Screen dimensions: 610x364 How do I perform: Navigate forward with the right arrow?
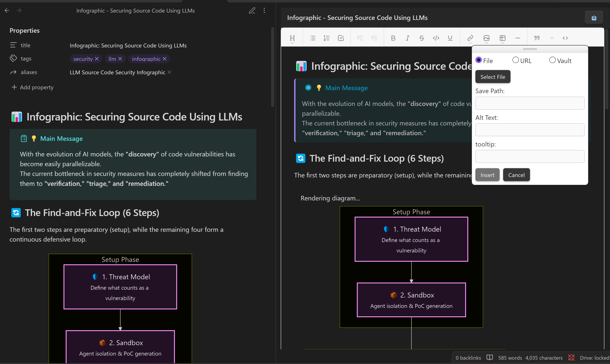[19, 10]
